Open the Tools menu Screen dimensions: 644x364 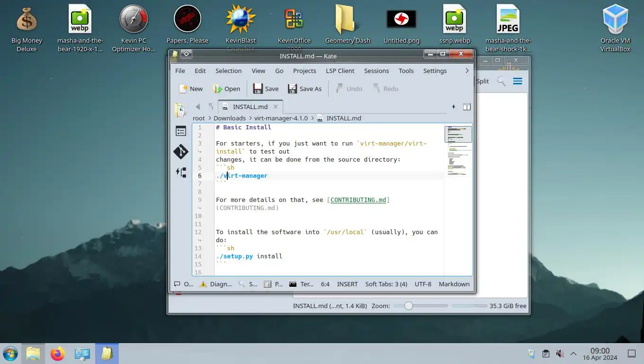click(406, 71)
